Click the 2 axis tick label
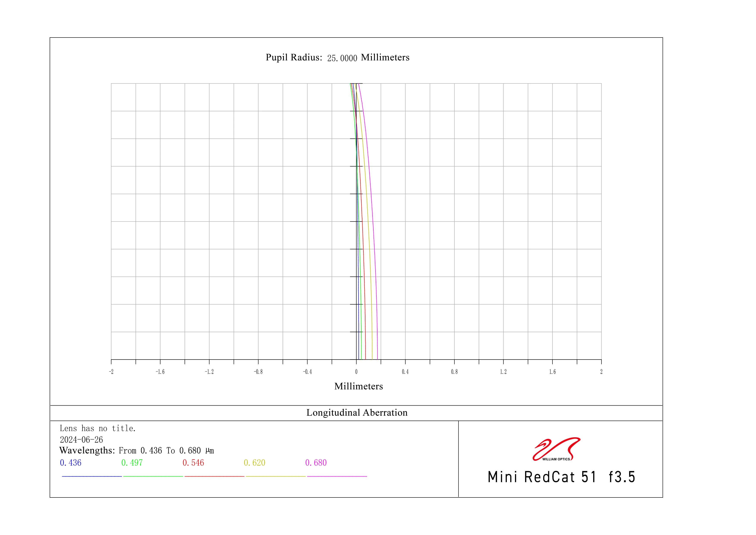756x535 pixels. coord(601,372)
